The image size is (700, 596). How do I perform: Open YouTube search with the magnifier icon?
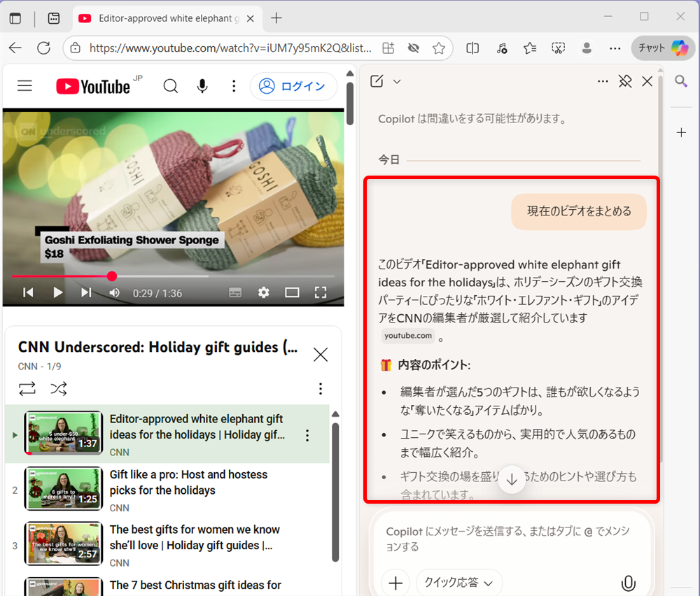pyautogui.click(x=170, y=85)
